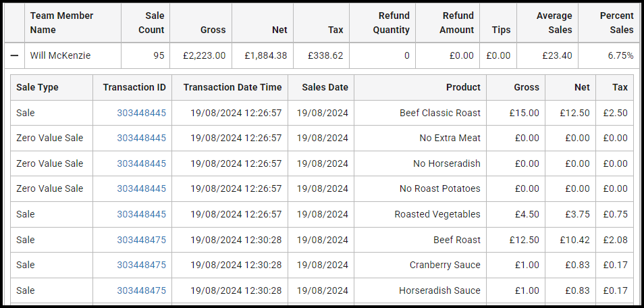Open transaction link for No Extra Meat
Image resolution: width=644 pixels, height=308 pixels.
click(x=141, y=138)
